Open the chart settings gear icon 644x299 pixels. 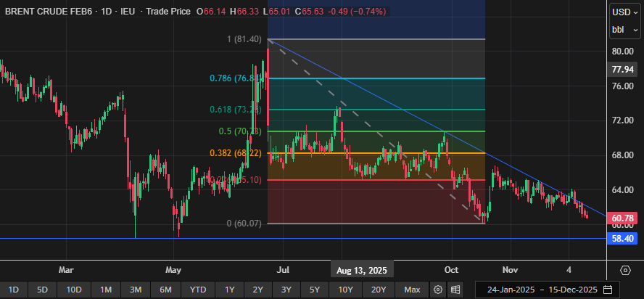[x=438, y=290]
